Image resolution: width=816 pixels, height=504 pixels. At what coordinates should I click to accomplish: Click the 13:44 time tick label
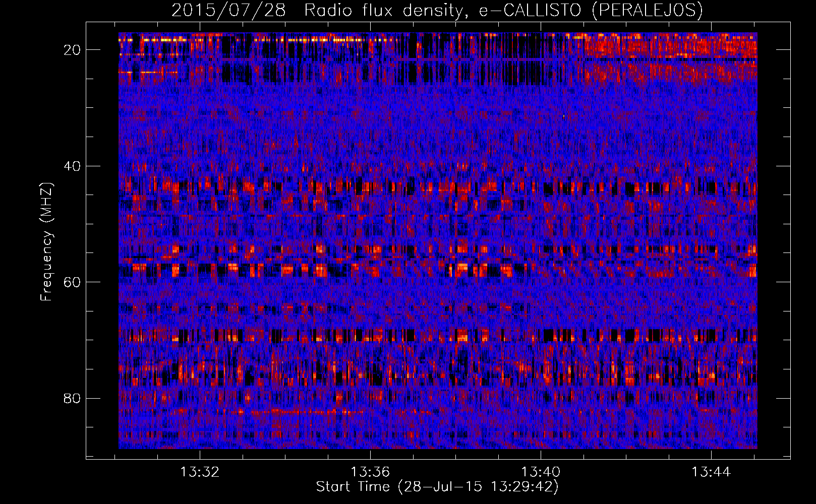(711, 472)
